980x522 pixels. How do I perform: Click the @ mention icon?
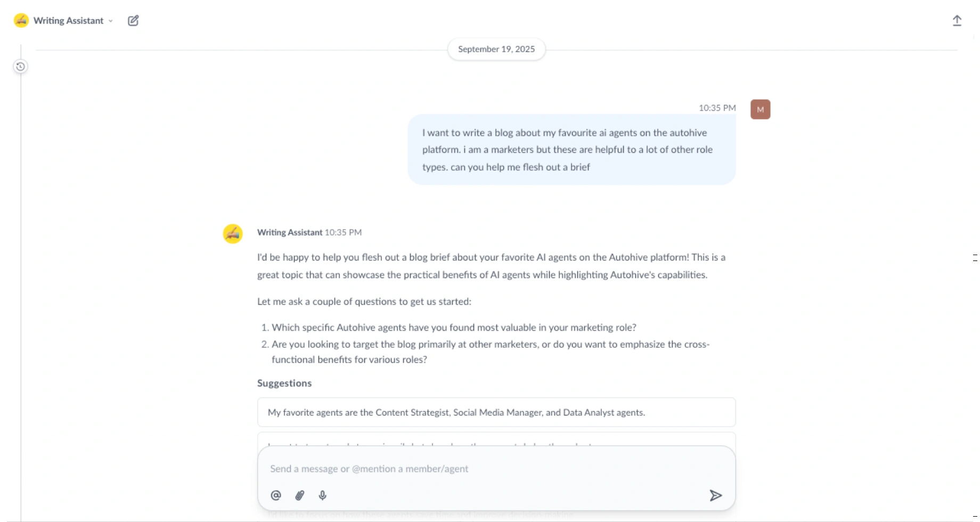pyautogui.click(x=276, y=495)
